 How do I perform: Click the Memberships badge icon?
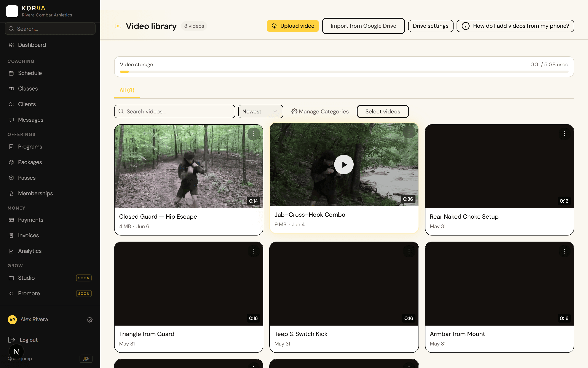click(11, 194)
